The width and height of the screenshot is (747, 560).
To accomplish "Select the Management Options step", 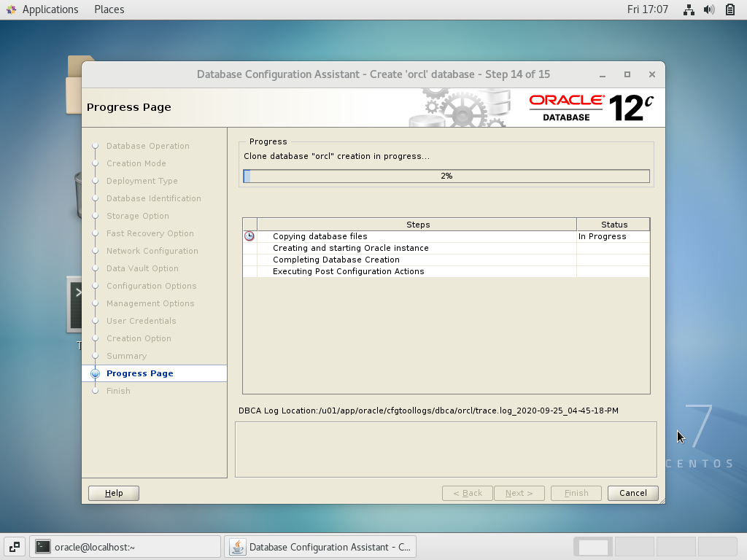I will 150,303.
